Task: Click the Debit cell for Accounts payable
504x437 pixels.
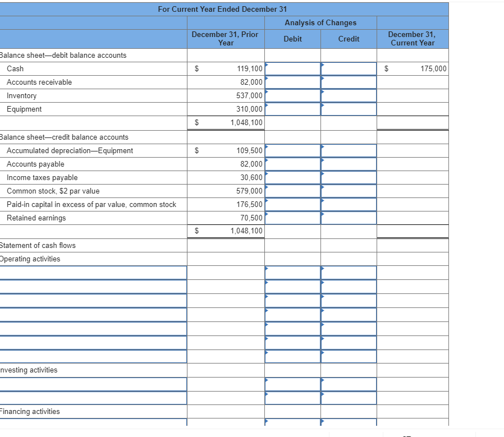Action: (292, 164)
